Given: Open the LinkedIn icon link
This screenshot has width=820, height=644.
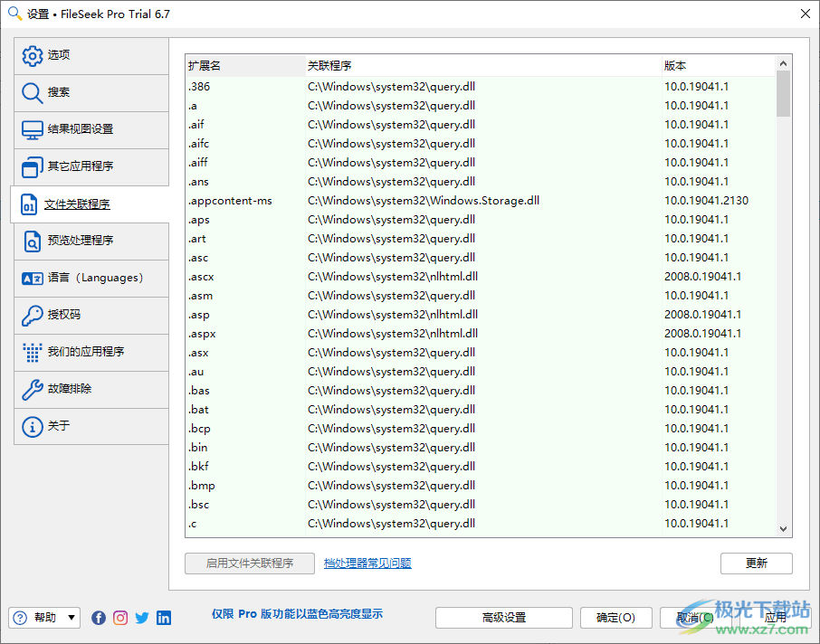Looking at the screenshot, I should pyautogui.click(x=164, y=618).
